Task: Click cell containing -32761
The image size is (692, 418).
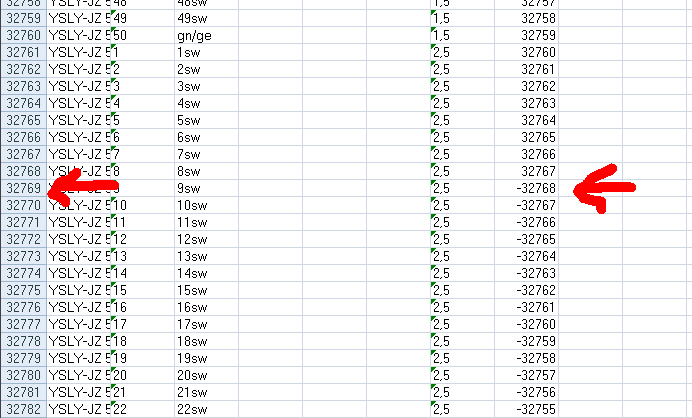Action: click(x=527, y=307)
